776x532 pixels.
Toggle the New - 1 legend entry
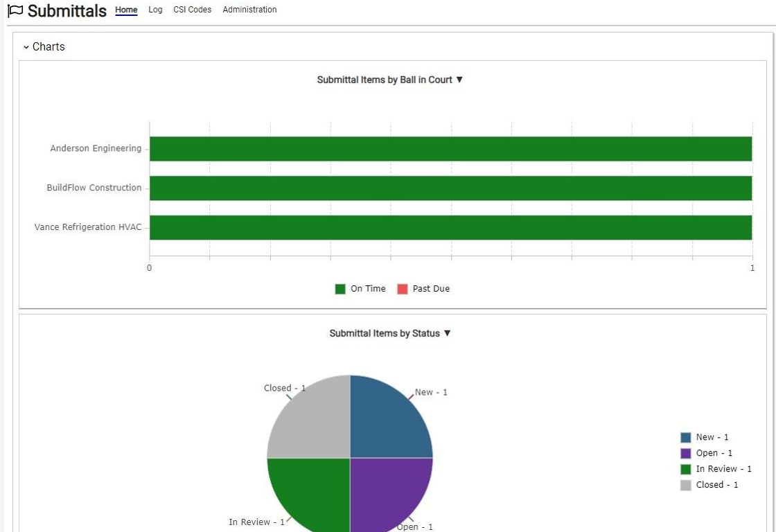point(704,438)
